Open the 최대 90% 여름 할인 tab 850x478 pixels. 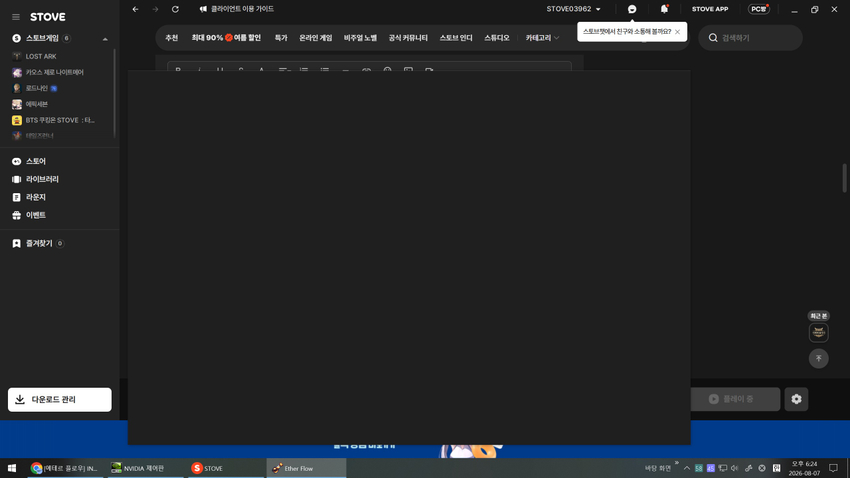[226, 38]
